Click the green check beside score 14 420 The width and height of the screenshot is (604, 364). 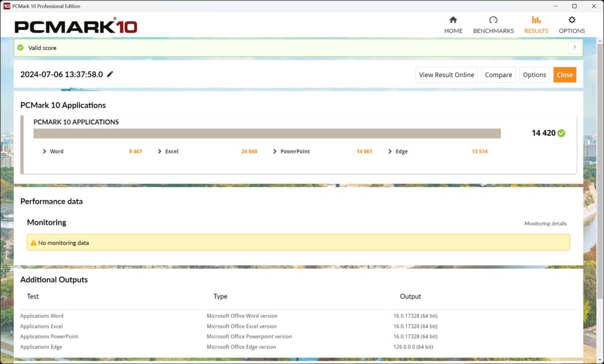(561, 133)
